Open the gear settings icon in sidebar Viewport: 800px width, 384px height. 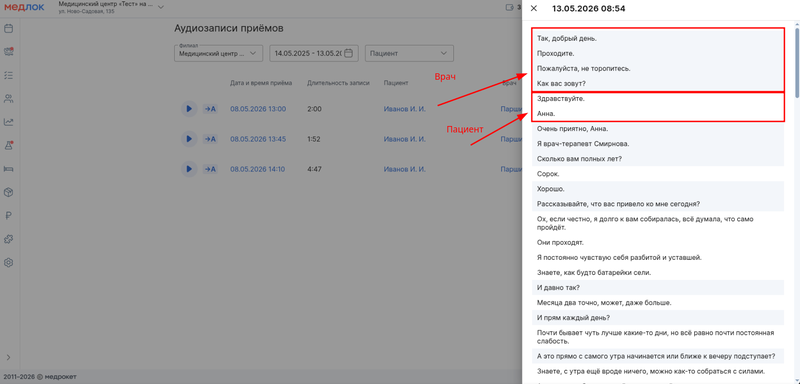coord(8,263)
